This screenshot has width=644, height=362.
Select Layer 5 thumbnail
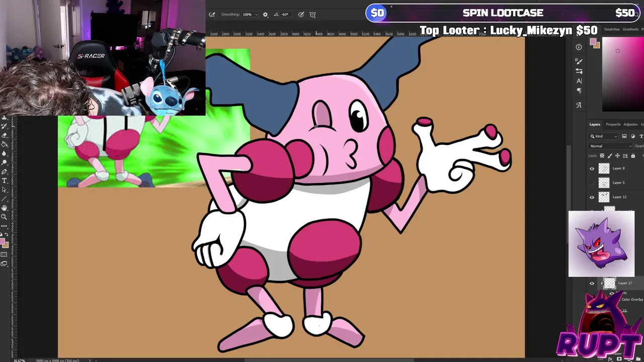(x=604, y=183)
